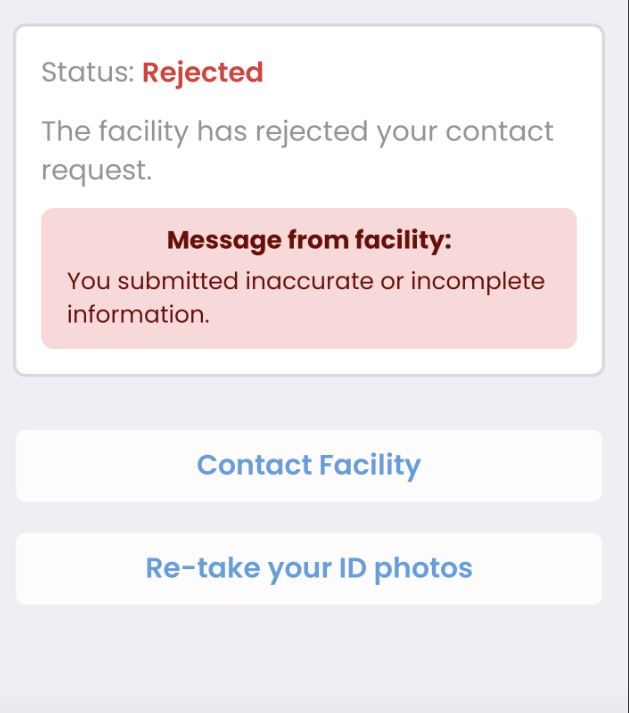Click the word "facility:" in the bold heading
Image resolution: width=629 pixels, height=713 pixels.
[403, 240]
